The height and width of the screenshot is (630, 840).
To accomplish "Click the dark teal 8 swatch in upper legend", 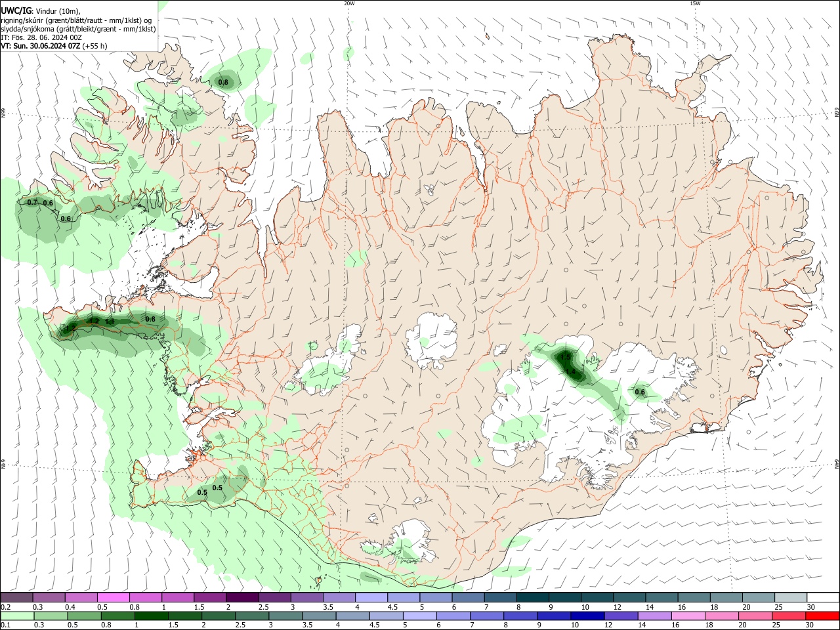I will pos(533,597).
